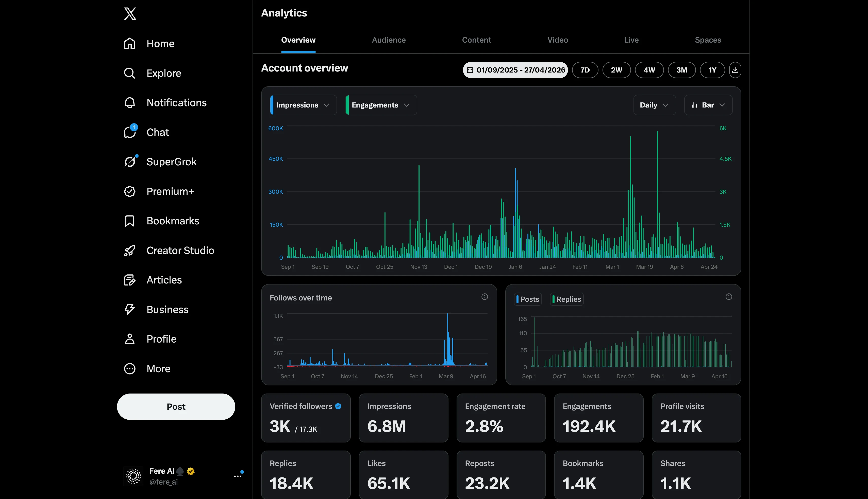Open the date range picker 01/09/2025 - 27/04/2026
Image resolution: width=868 pixels, height=499 pixels.
click(515, 70)
